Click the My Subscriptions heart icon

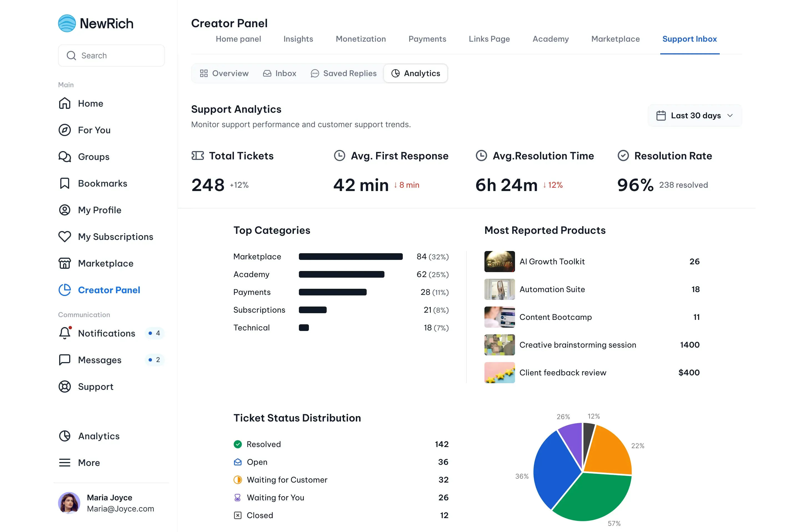(x=64, y=237)
